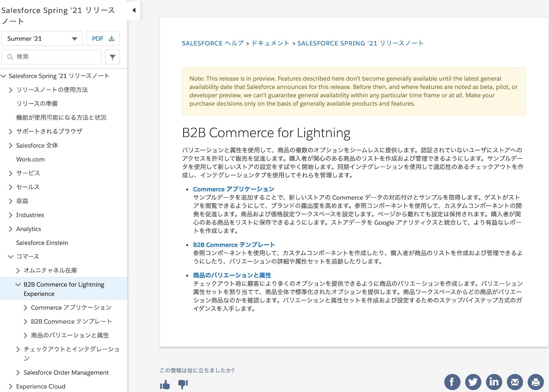Open the Commerce アプリケーション article link

pyautogui.click(x=234, y=189)
